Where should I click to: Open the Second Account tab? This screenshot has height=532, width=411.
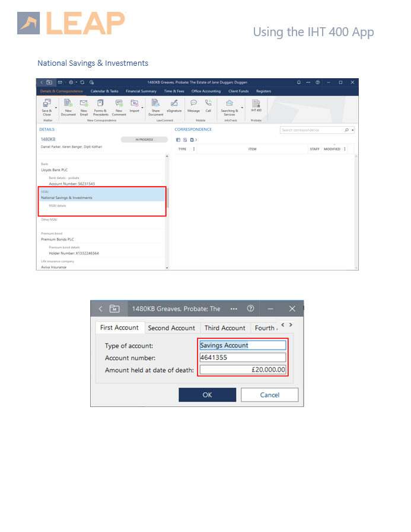pyautogui.click(x=171, y=328)
